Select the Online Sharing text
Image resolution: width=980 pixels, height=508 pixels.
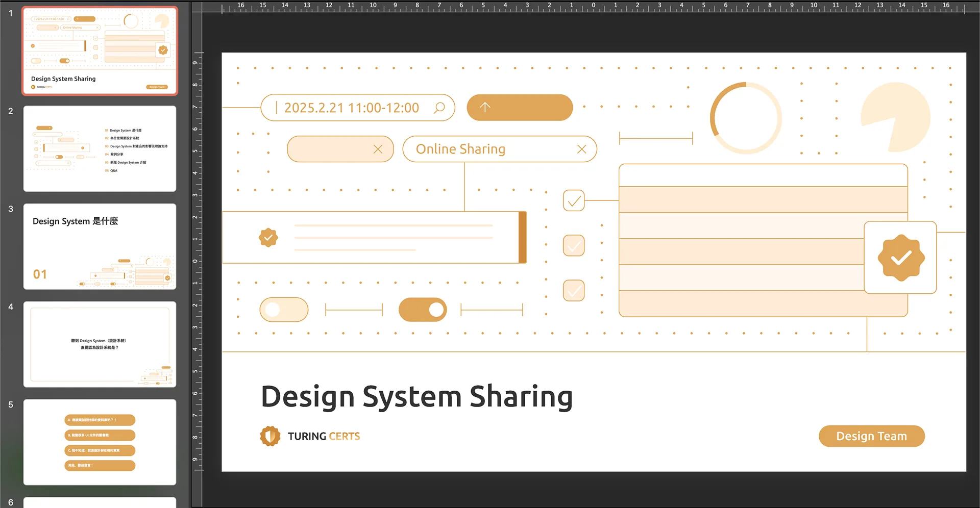tap(460, 149)
